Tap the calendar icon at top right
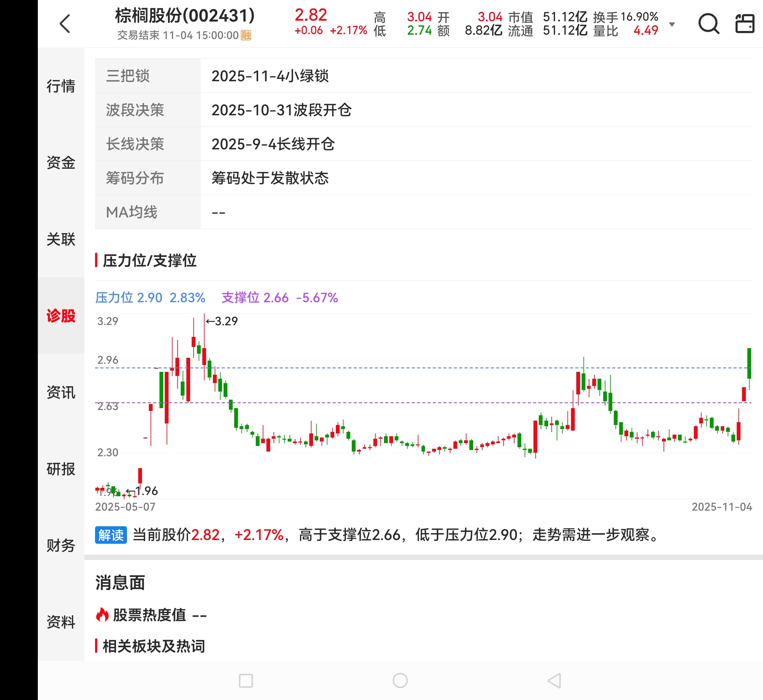 [x=745, y=24]
